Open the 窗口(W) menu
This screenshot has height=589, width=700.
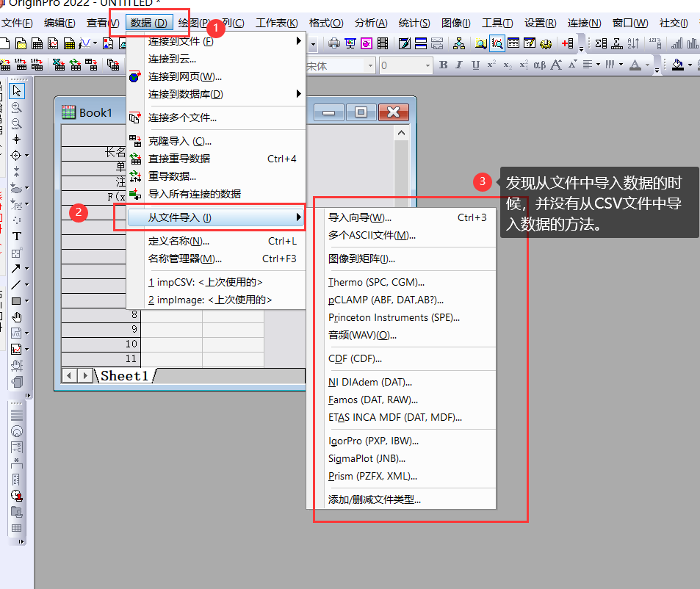click(x=630, y=23)
